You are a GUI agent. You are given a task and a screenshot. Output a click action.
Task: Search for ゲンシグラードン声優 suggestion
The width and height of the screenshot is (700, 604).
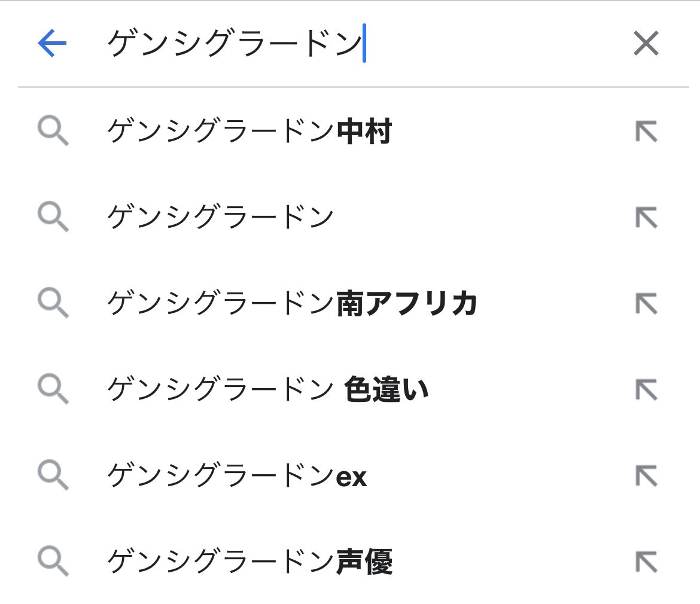pyautogui.click(x=249, y=562)
